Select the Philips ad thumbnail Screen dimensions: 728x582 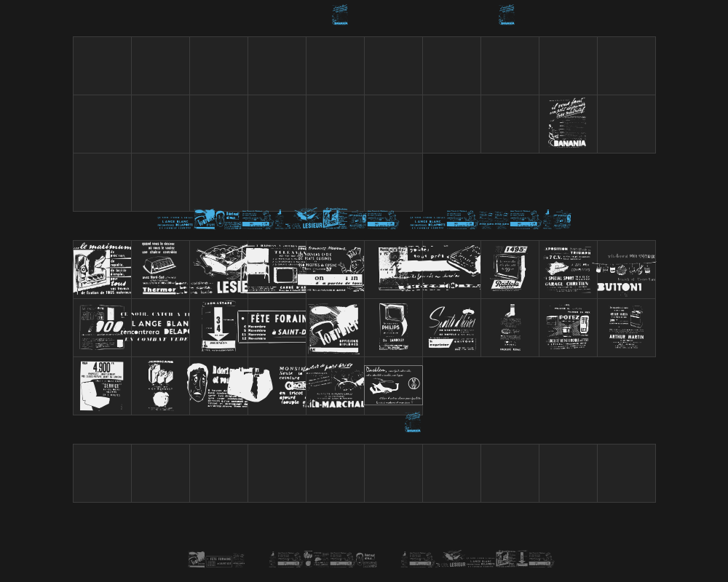point(393,325)
